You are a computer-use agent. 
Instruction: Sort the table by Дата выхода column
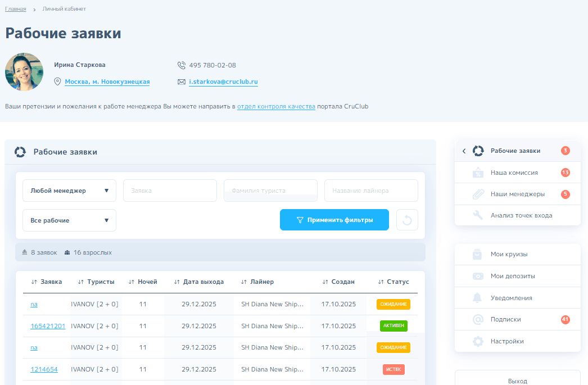tap(203, 282)
